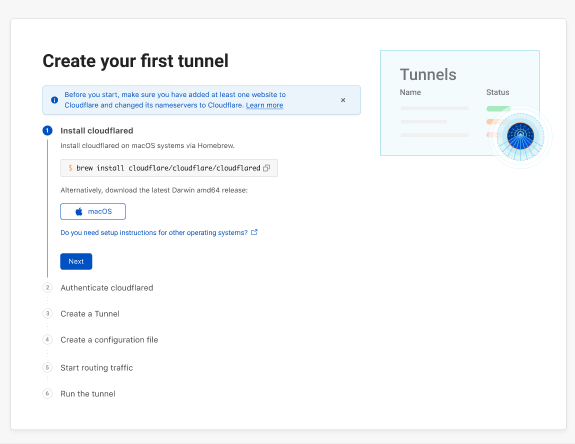Open setup instructions for other operating systems
This screenshot has height=444, width=575.
pos(154,232)
